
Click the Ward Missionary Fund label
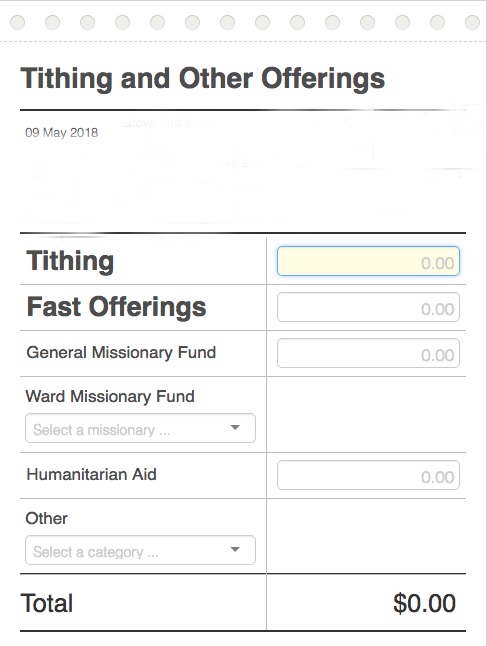pos(110,396)
